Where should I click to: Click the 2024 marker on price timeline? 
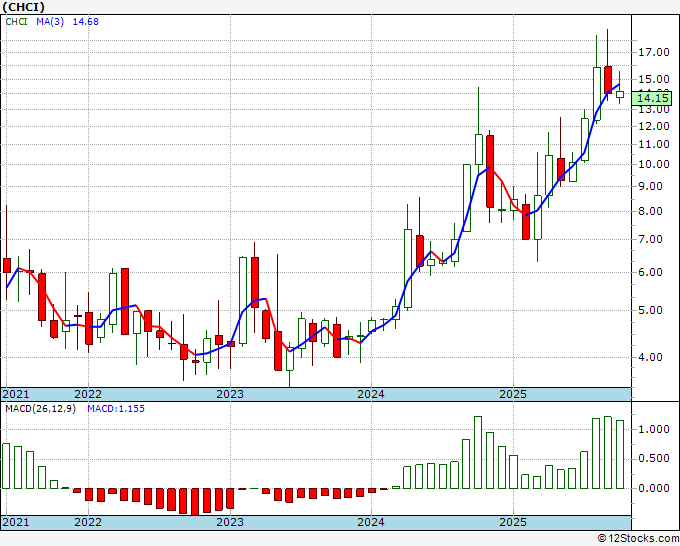coord(371,394)
